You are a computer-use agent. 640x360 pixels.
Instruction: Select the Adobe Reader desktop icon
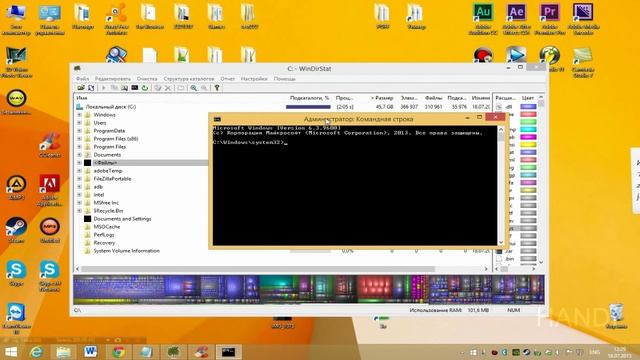(50, 190)
